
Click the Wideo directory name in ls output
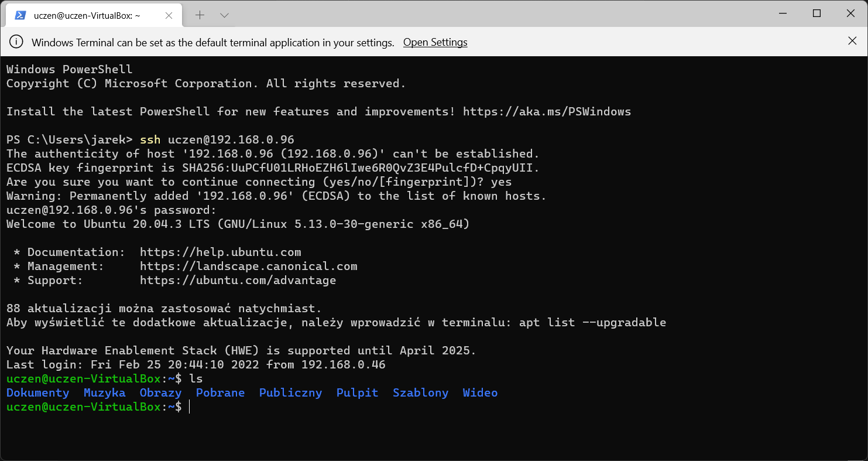(481, 392)
